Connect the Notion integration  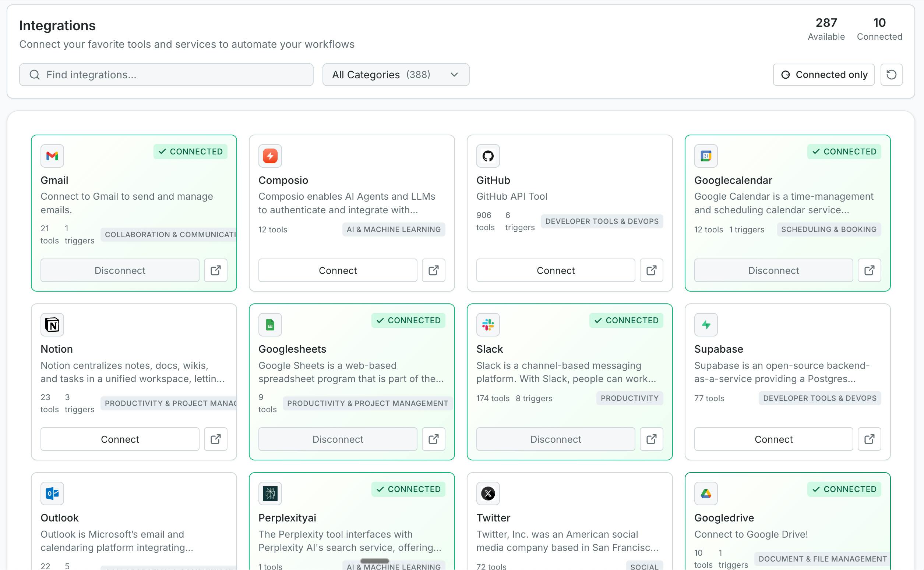click(x=120, y=439)
